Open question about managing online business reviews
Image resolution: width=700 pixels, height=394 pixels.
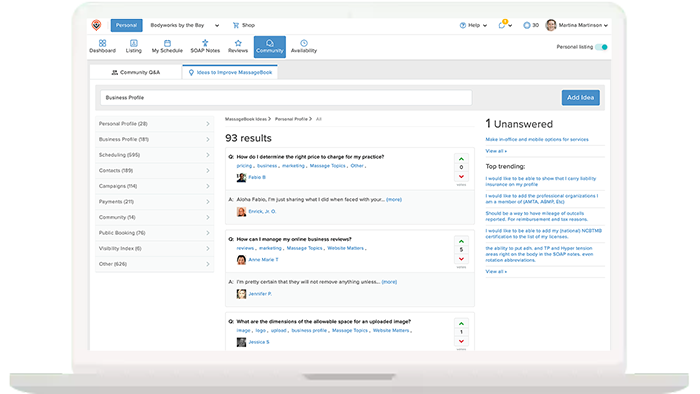[x=294, y=239]
